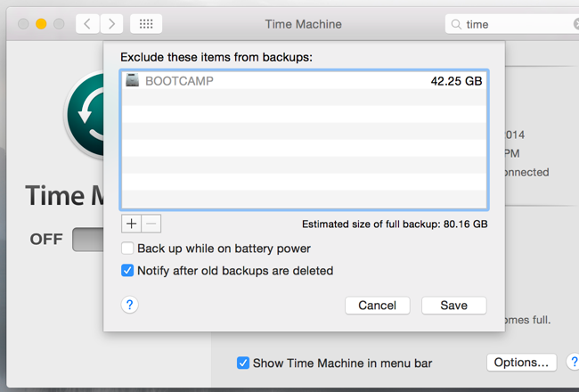Remove excluded item with minus button
Viewport: 579px width, 392px height.
point(151,224)
